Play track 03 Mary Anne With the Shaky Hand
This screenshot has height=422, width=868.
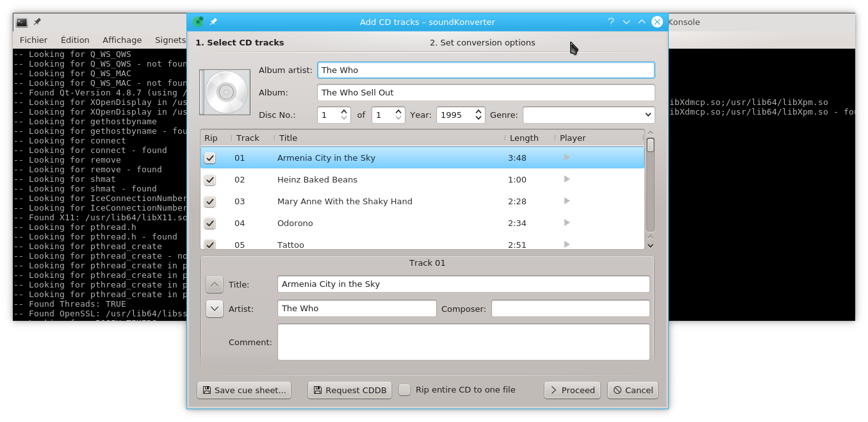pos(567,201)
